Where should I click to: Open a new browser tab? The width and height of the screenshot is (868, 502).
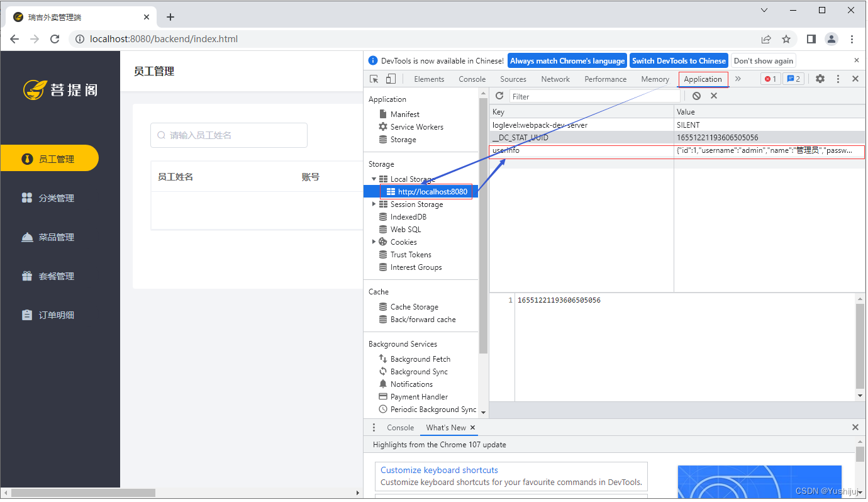point(170,17)
